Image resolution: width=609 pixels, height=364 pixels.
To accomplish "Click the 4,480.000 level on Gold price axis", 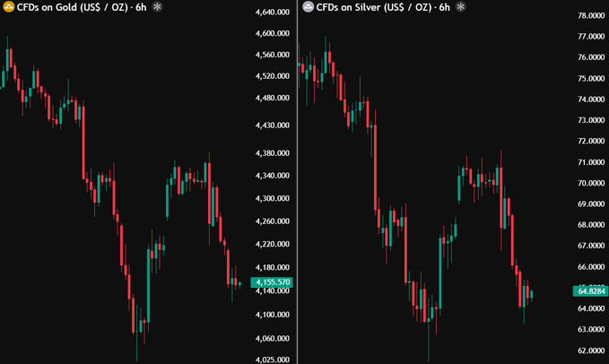I will click(x=273, y=98).
